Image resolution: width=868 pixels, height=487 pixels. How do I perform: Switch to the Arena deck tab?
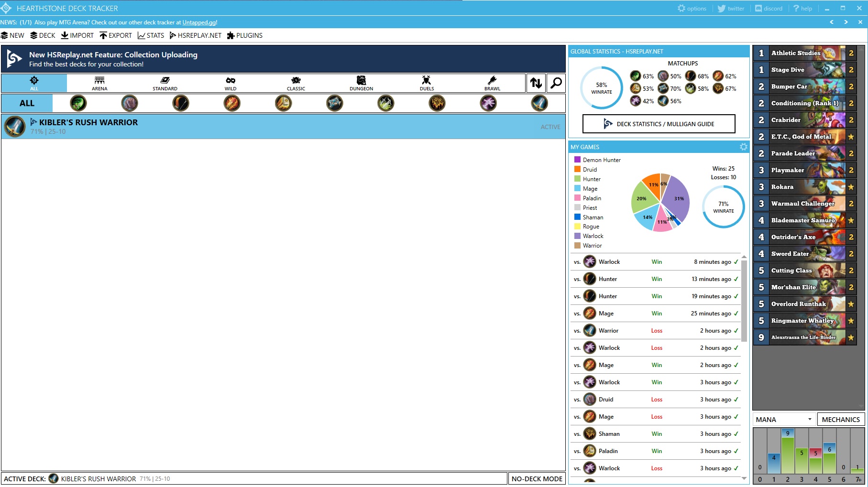click(99, 83)
